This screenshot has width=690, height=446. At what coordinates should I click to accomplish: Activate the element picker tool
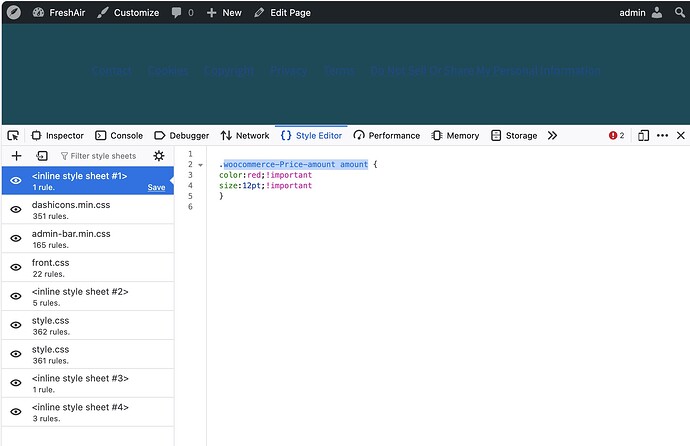tap(13, 135)
